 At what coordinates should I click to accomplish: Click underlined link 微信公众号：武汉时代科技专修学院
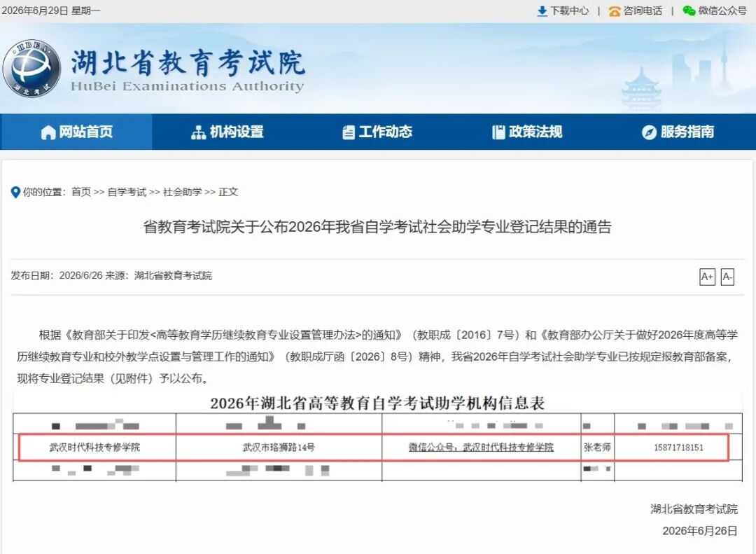pyautogui.click(x=481, y=448)
